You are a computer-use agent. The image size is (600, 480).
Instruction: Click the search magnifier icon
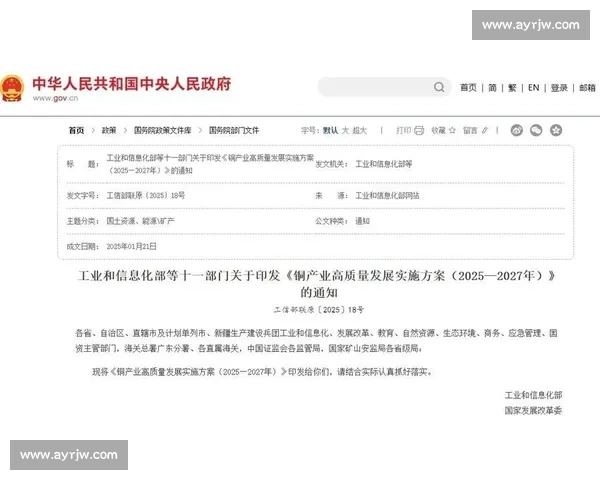[439, 87]
